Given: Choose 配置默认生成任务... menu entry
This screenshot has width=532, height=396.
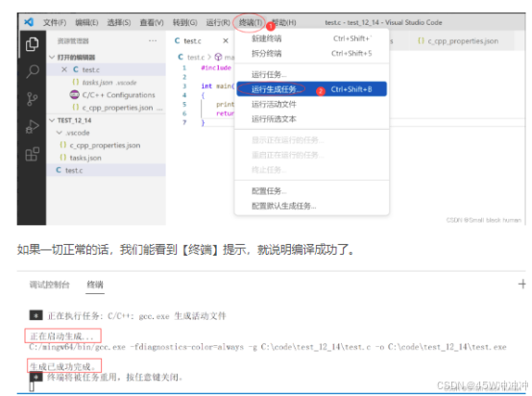Looking at the screenshot, I should point(311,206).
